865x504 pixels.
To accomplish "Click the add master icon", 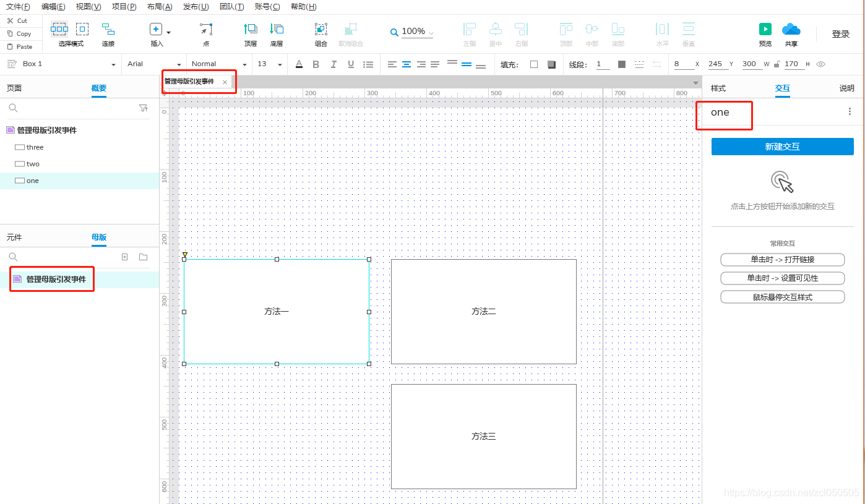I will pyautogui.click(x=124, y=257).
